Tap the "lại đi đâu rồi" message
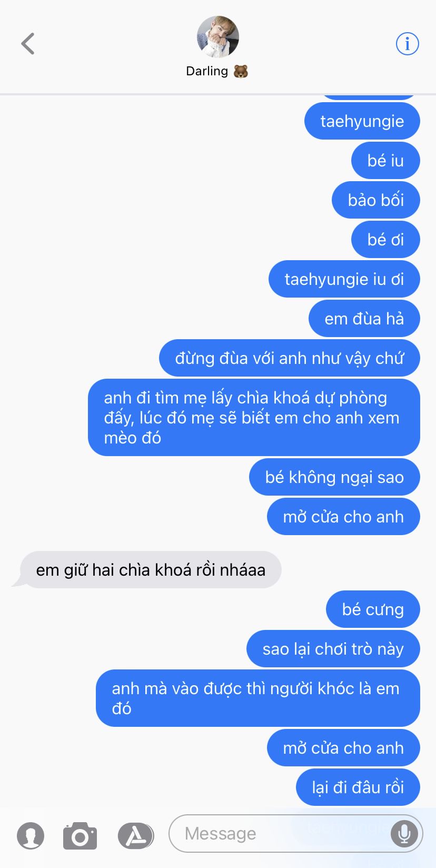This screenshot has height=868, width=436. (x=358, y=787)
